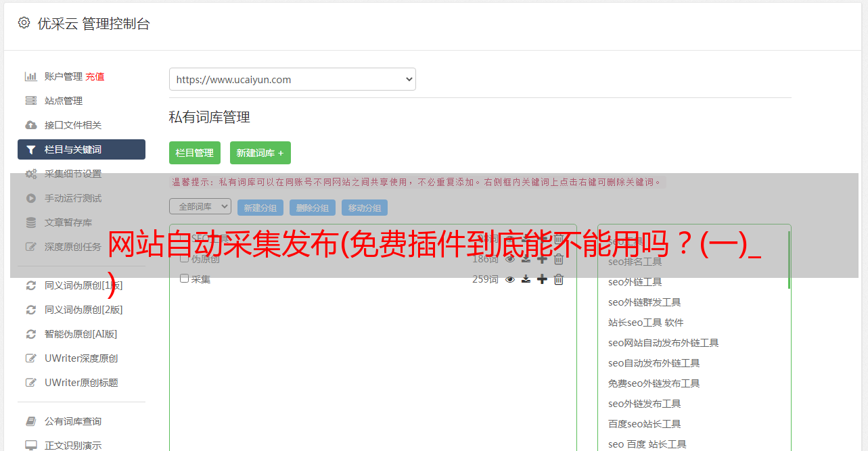Click the cloud upload icon for 接口文件相关

pyautogui.click(x=30, y=125)
